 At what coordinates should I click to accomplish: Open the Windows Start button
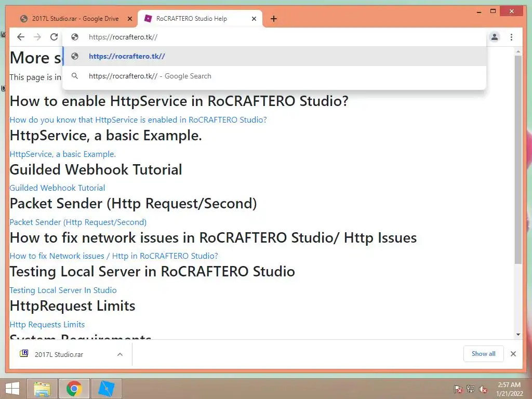[x=12, y=389]
